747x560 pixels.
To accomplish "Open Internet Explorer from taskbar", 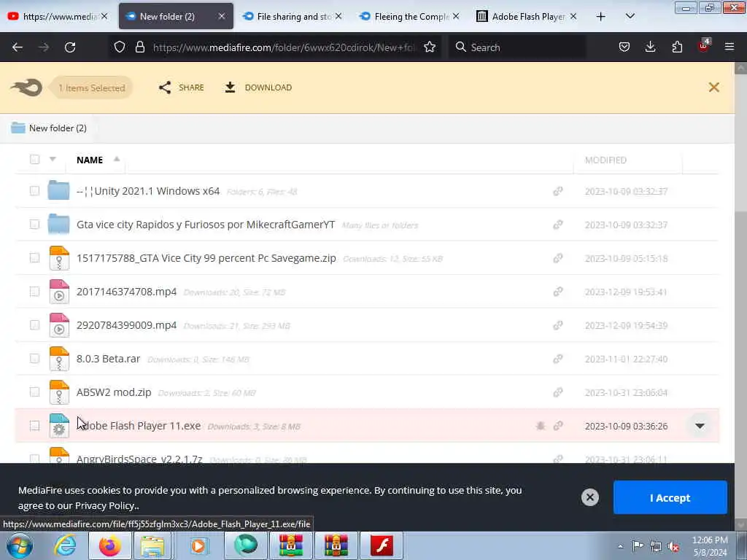I will pyautogui.click(x=64, y=545).
